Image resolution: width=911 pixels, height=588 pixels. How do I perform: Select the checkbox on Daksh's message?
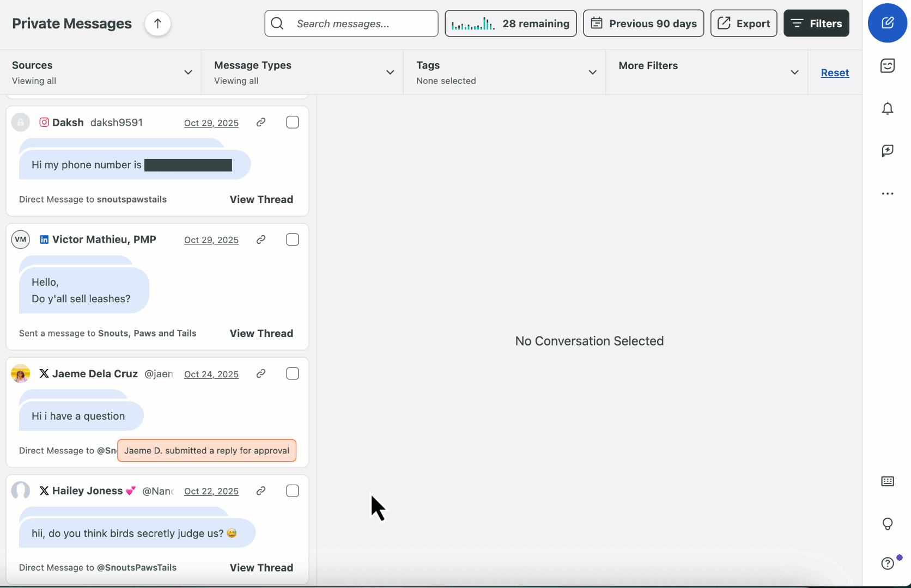point(293,122)
